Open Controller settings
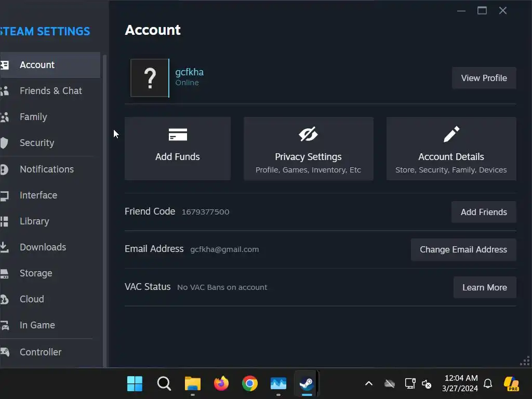The image size is (532, 399). coord(50,352)
